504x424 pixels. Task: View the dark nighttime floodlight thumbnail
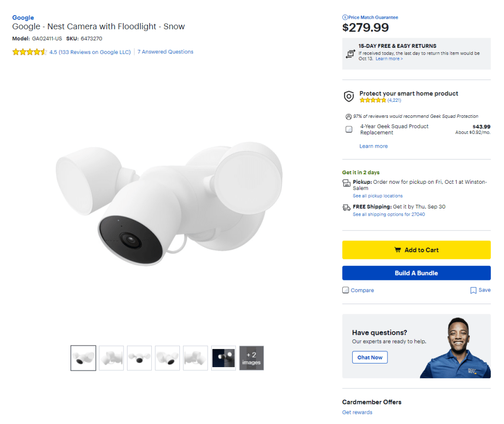click(x=223, y=358)
